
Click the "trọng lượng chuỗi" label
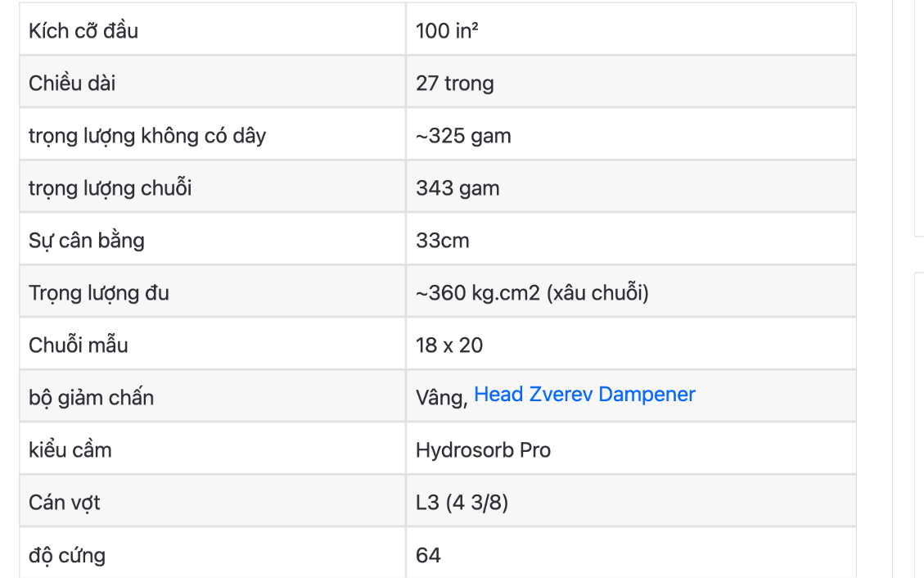[110, 188]
